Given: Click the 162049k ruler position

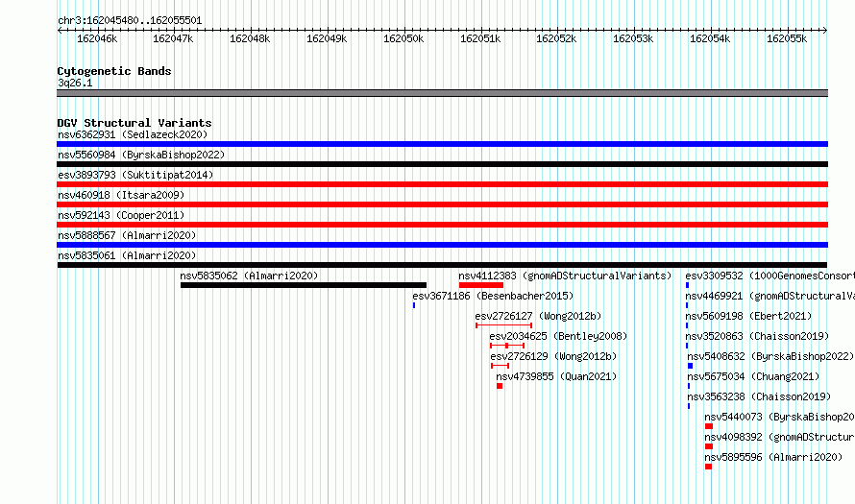Looking at the screenshot, I should (327, 38).
